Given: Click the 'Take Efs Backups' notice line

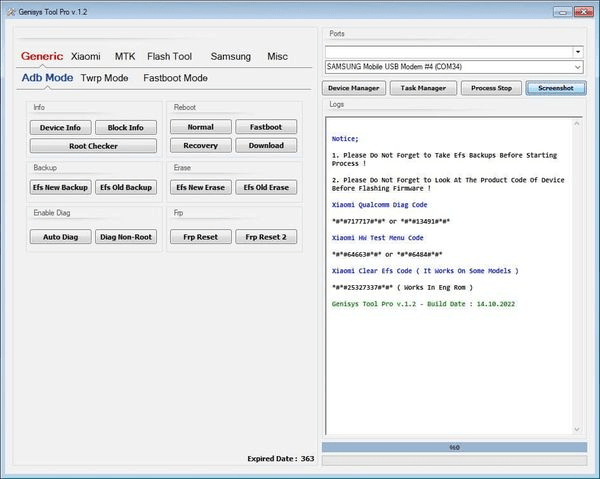Looking at the screenshot, I should tap(444, 159).
